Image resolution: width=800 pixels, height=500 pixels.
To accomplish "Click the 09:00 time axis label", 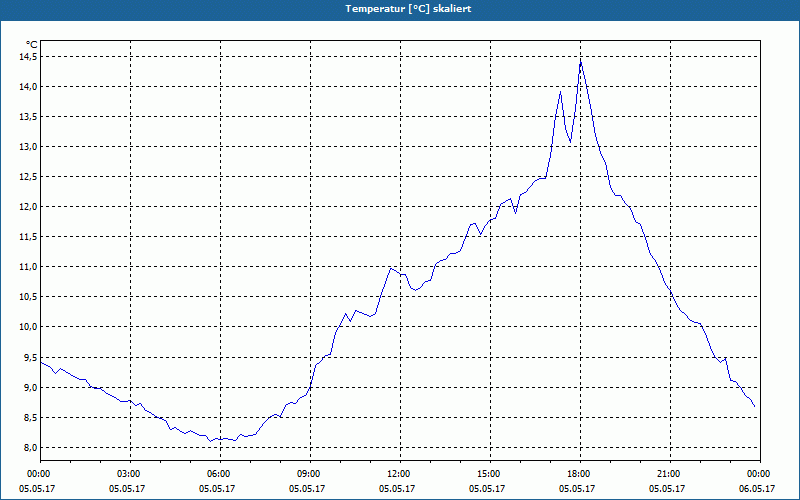I will pos(310,474).
